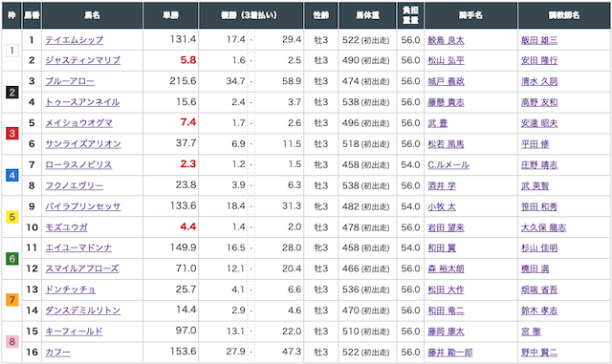
Task: Click the red bracket 3 icon
Action: pyautogui.click(x=12, y=134)
